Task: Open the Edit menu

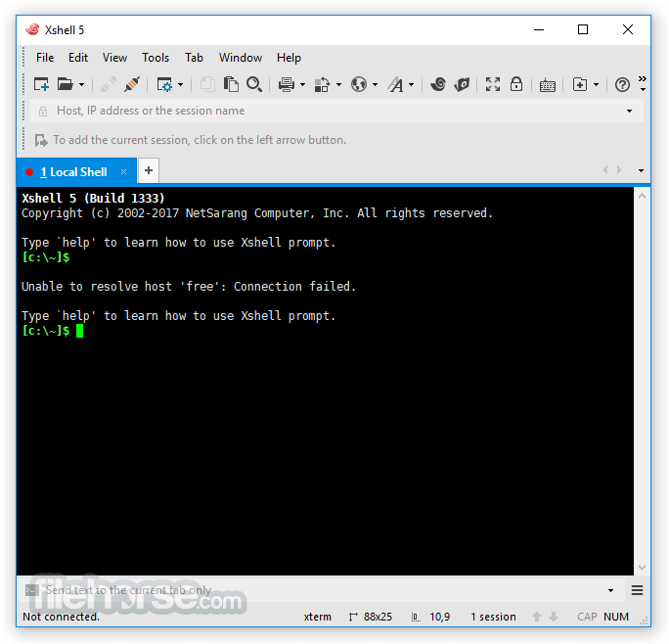Action: [78, 58]
